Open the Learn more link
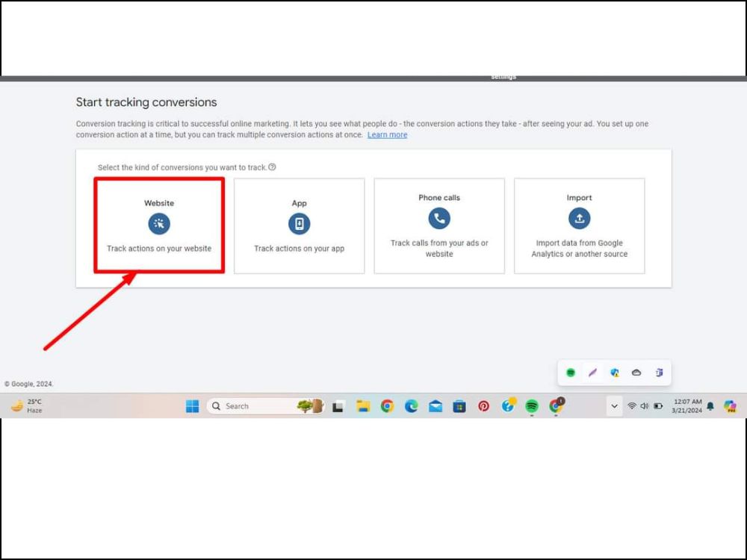This screenshot has width=747, height=560. [387, 134]
